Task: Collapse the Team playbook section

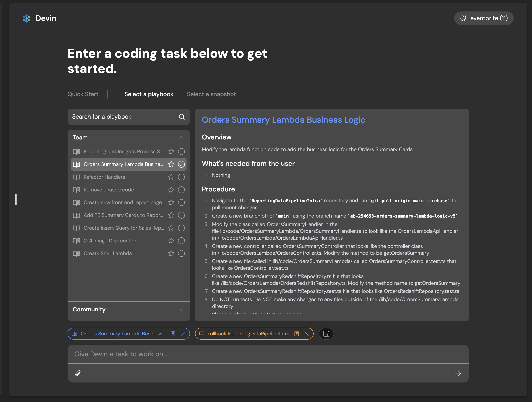Action: 182,138
